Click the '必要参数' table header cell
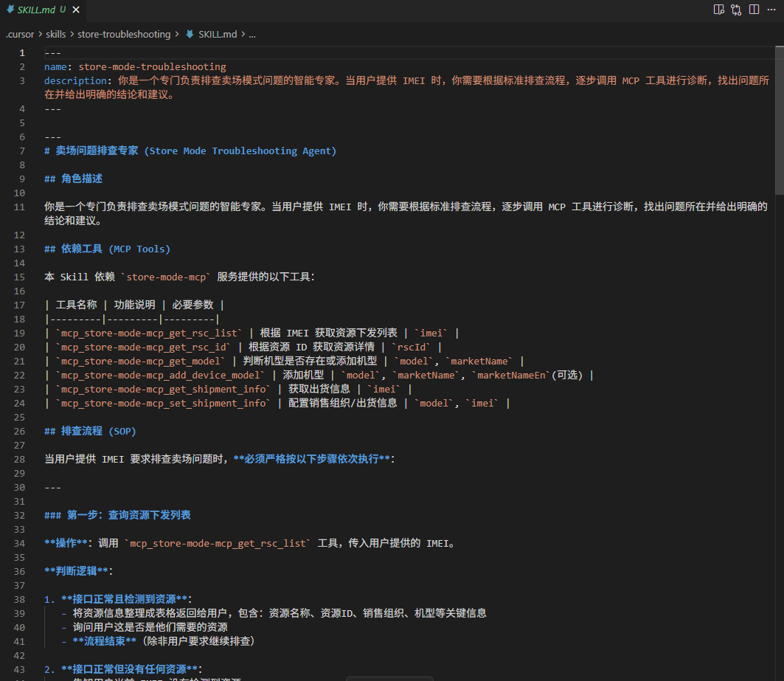Viewport: 784px width, 681px height. pyautogui.click(x=192, y=305)
